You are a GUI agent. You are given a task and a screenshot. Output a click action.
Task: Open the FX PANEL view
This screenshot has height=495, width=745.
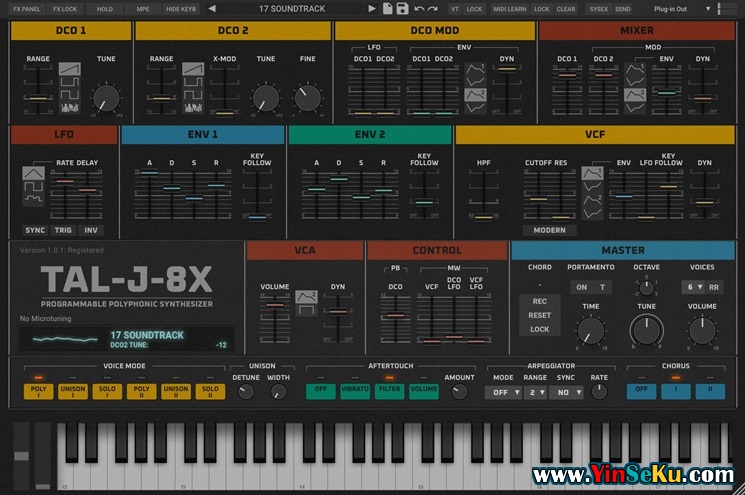(x=25, y=8)
